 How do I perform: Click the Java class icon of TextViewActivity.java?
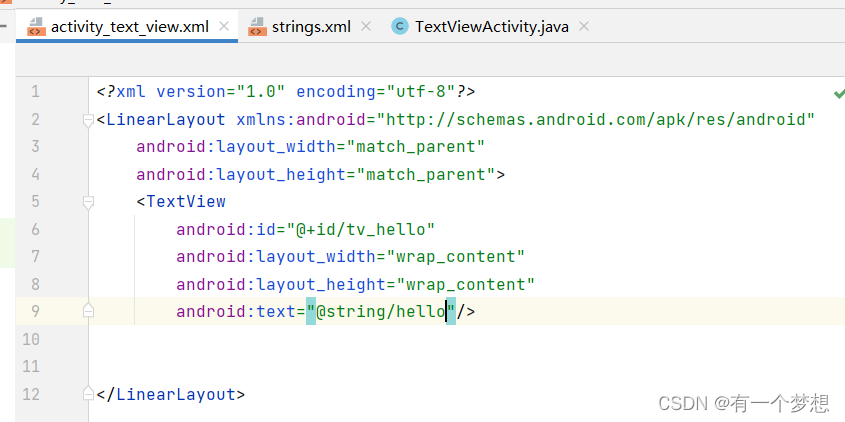click(400, 26)
